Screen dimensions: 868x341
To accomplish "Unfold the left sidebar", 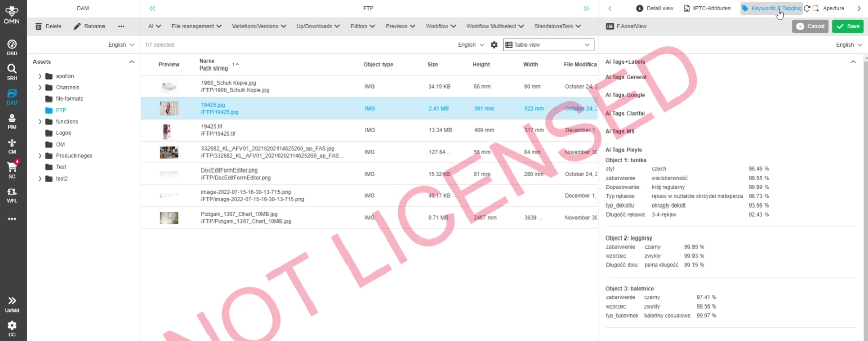I will [12, 304].
